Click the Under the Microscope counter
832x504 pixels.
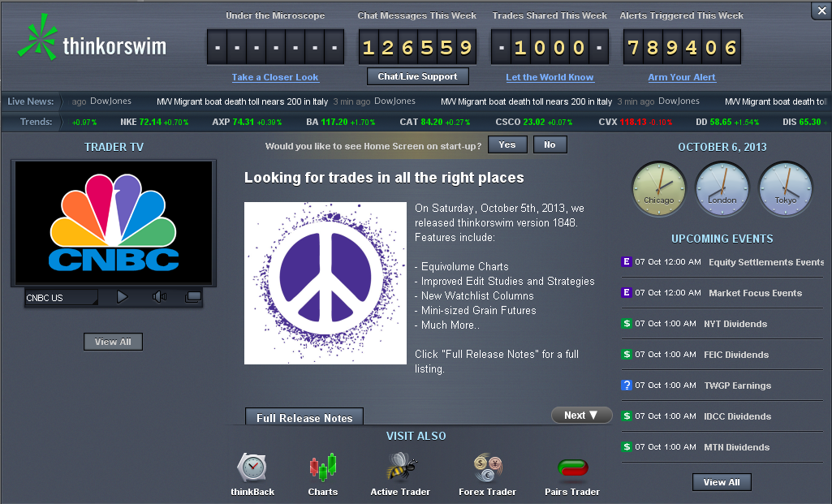pos(275,47)
